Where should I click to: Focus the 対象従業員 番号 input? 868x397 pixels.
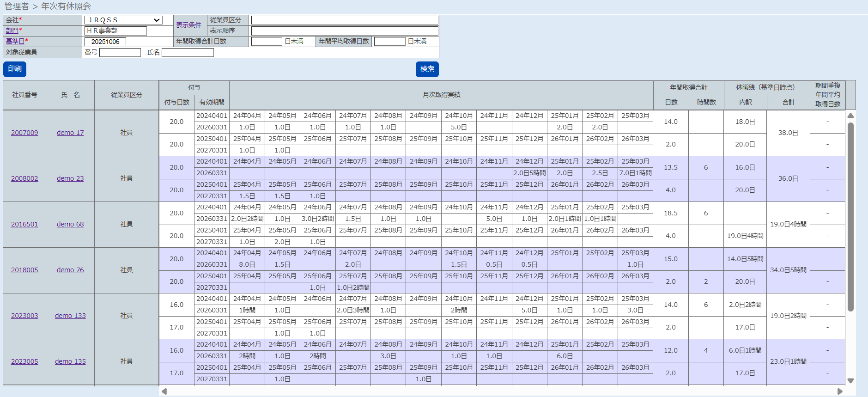click(x=120, y=53)
